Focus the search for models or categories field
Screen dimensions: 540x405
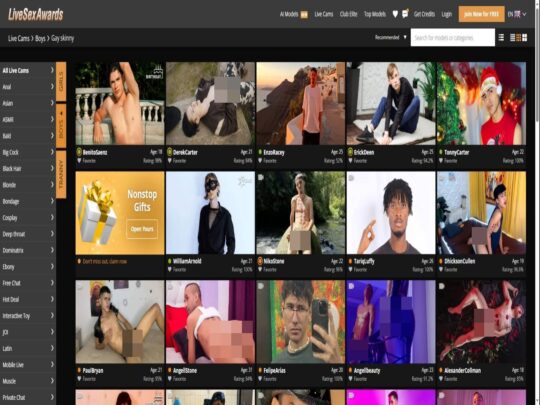point(453,38)
